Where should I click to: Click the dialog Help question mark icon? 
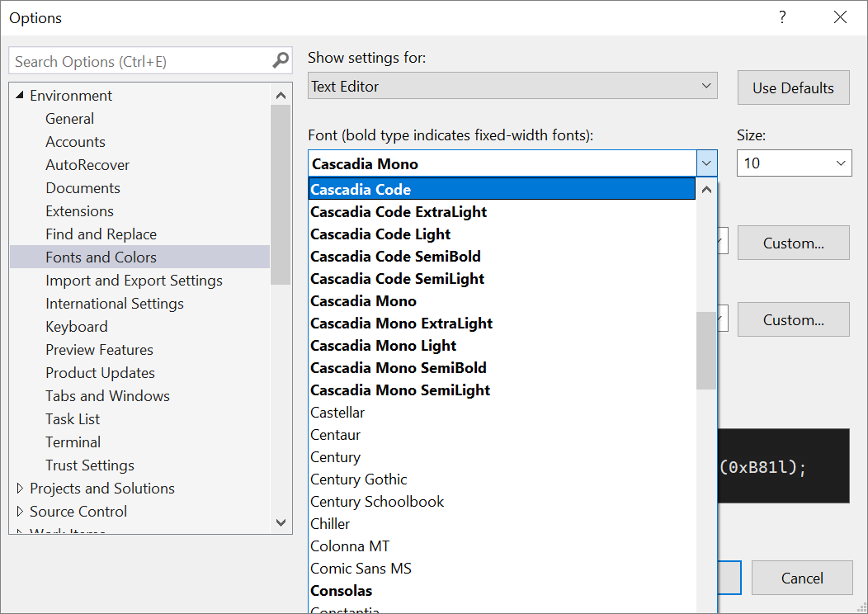click(x=781, y=17)
